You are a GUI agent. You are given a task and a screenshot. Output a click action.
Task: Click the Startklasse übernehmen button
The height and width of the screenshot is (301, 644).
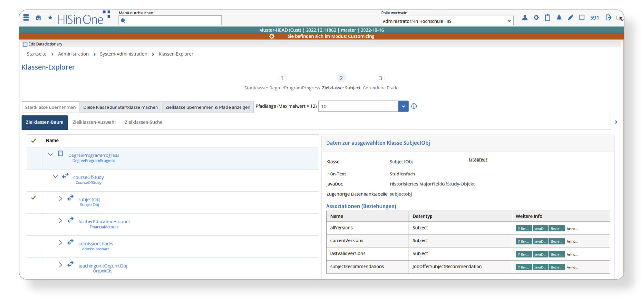[x=51, y=107]
